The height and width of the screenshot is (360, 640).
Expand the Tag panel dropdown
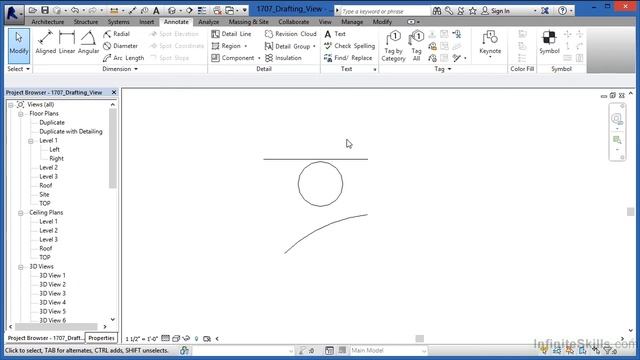[442, 69]
